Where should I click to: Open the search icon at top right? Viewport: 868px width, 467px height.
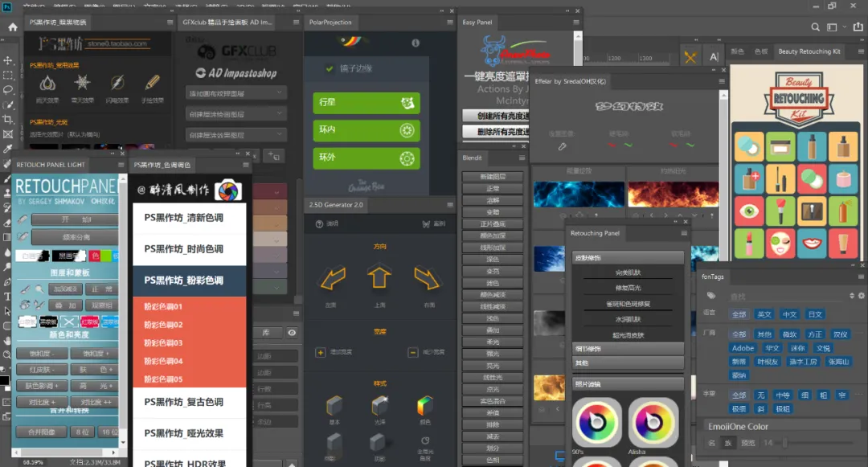coord(816,27)
